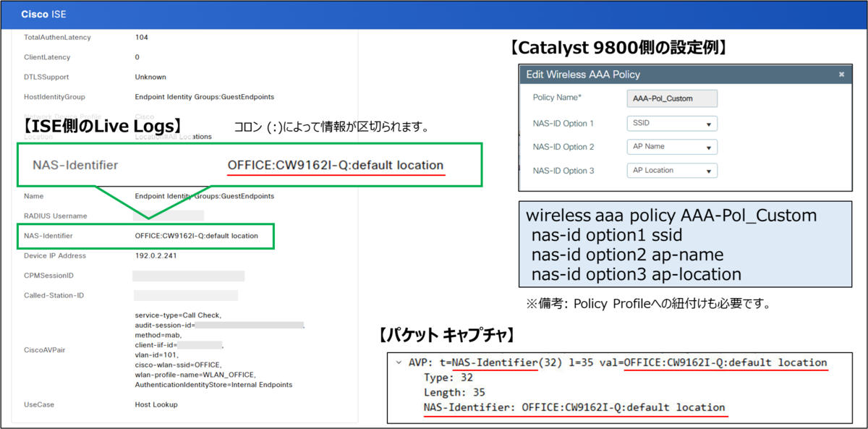Viewport: 868px width, 429px height.
Task: Select HostIdentityGroup value GuestEndpoints
Action: point(205,96)
